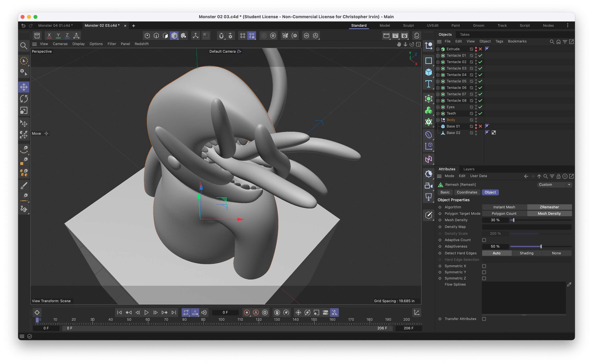This screenshot has width=593, height=364.
Task: Enable the Adaptive Count checkbox
Action: (484, 240)
